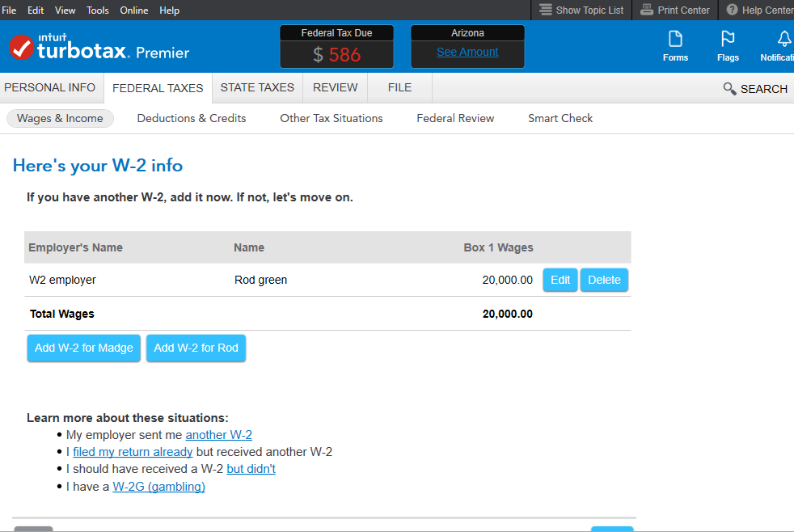Open the Flags icon
794x532 pixels.
click(x=728, y=46)
